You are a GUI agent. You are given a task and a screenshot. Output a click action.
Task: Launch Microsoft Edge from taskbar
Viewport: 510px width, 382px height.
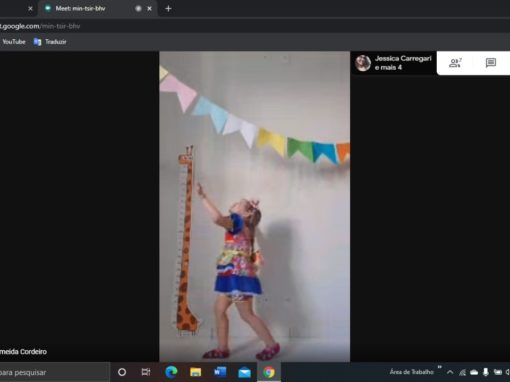pos(171,372)
